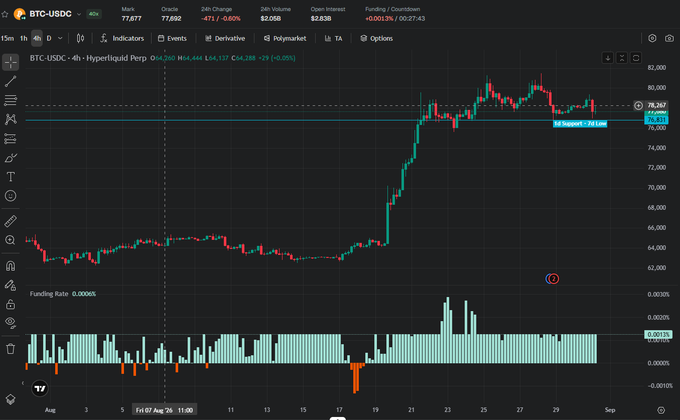
Task: Select the trend line drawing tool
Action: click(10, 81)
